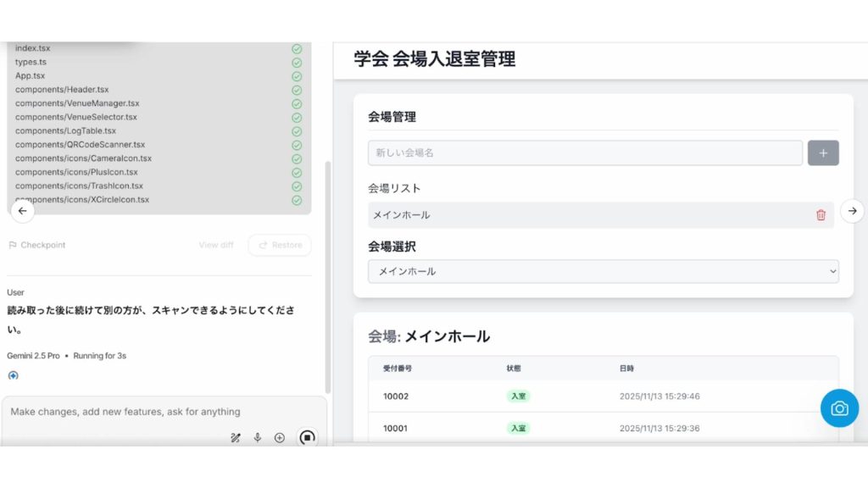The height and width of the screenshot is (488, 868).
Task: Delete メインホール with the trash icon
Action: (x=821, y=215)
